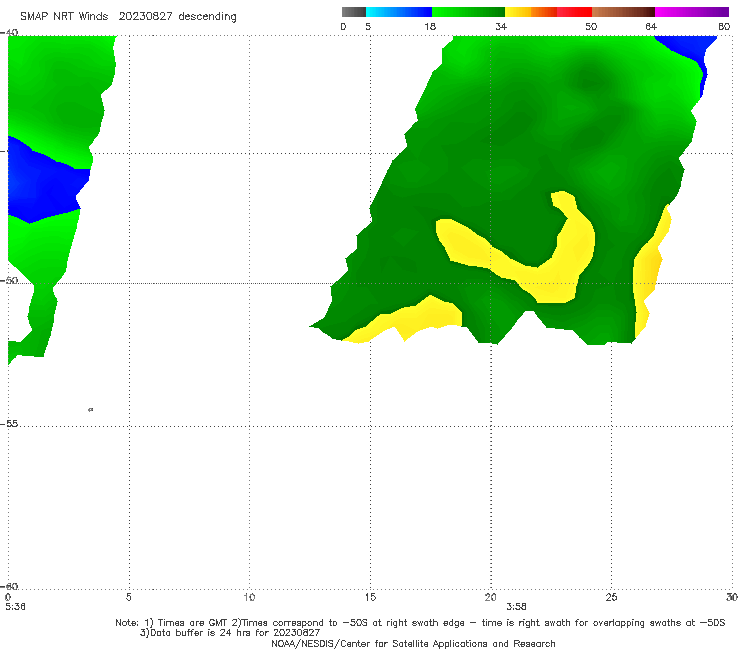This screenshot has height=650, width=740.
Task: Click the longitude label "25"
Action: tap(611, 597)
